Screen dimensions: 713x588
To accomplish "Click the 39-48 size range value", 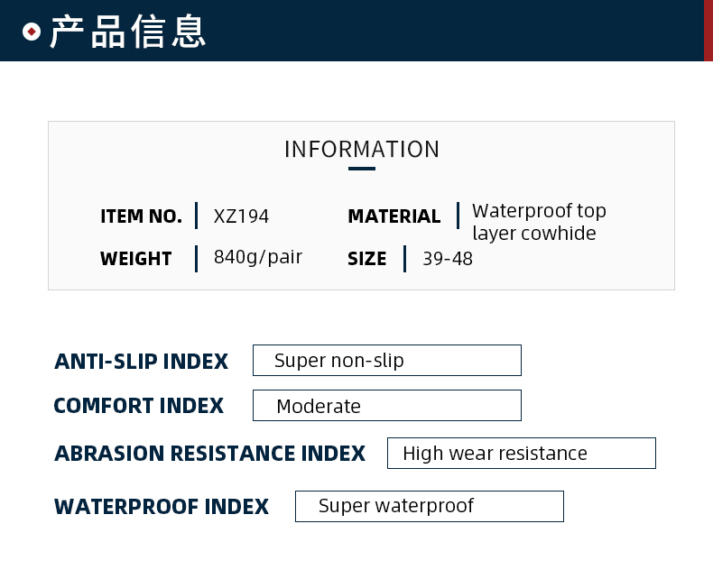I will (448, 259).
